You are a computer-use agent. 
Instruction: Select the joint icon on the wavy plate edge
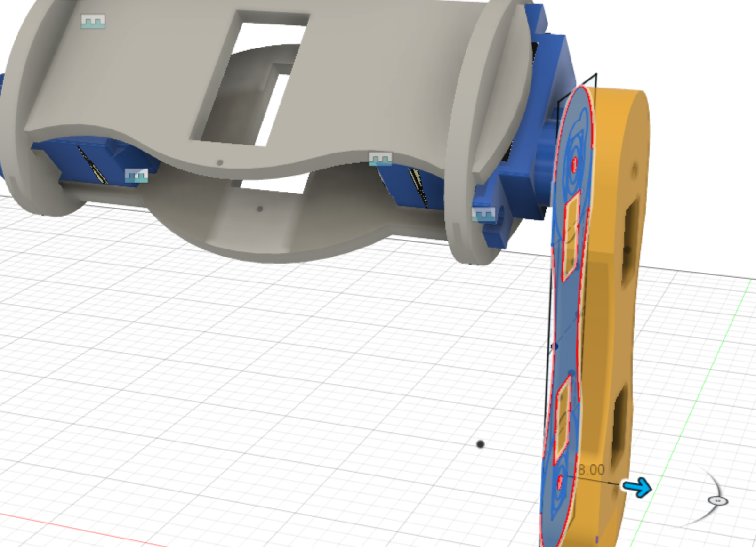tap(380, 159)
